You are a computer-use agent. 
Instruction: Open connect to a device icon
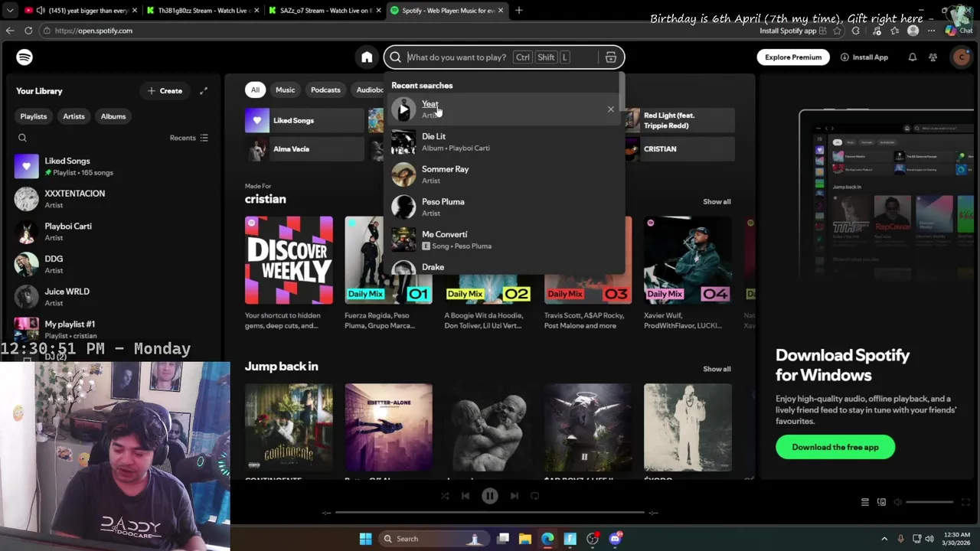point(881,502)
